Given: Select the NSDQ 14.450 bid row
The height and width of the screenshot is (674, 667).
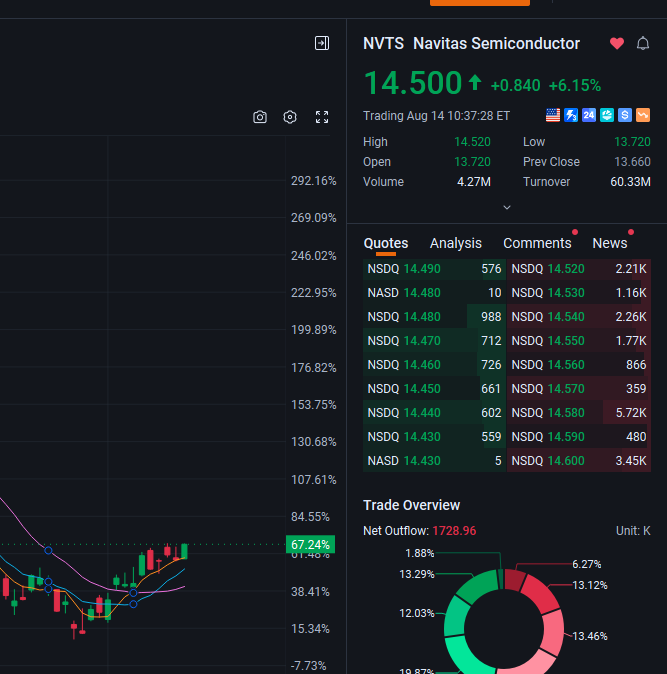Looking at the screenshot, I should (x=434, y=389).
